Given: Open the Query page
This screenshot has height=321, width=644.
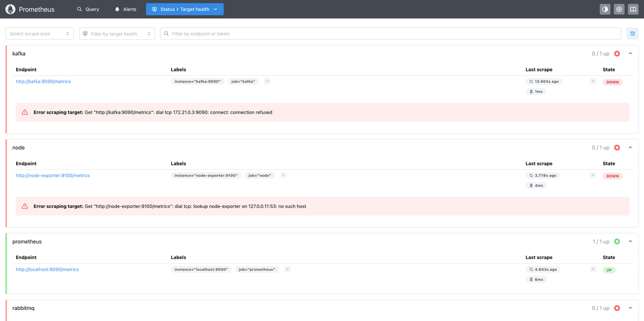Looking at the screenshot, I should coord(88,9).
